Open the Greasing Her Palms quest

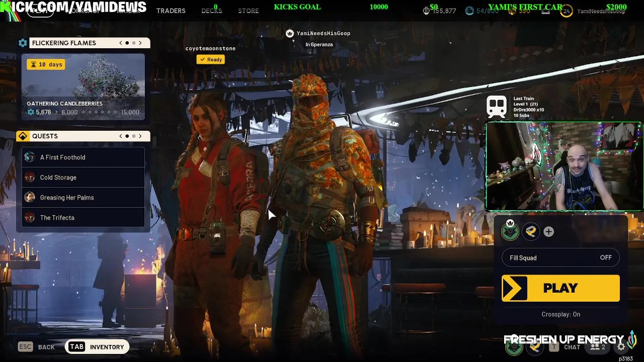[83, 198]
